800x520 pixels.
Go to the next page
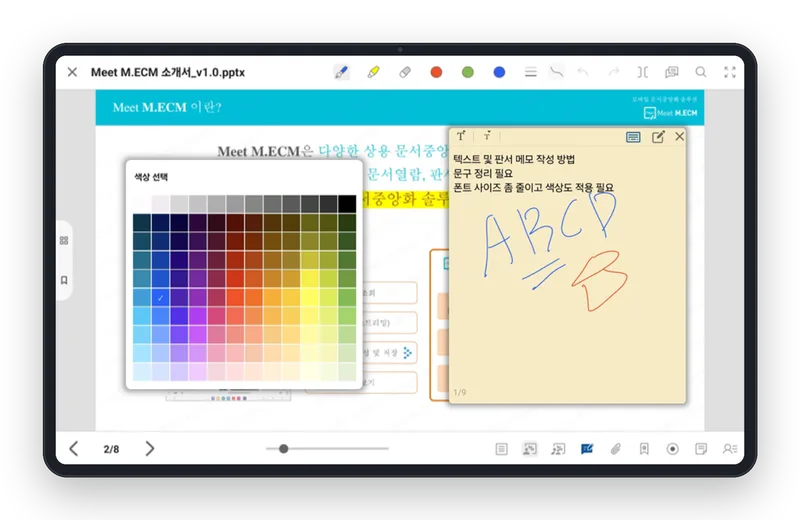pos(149,449)
